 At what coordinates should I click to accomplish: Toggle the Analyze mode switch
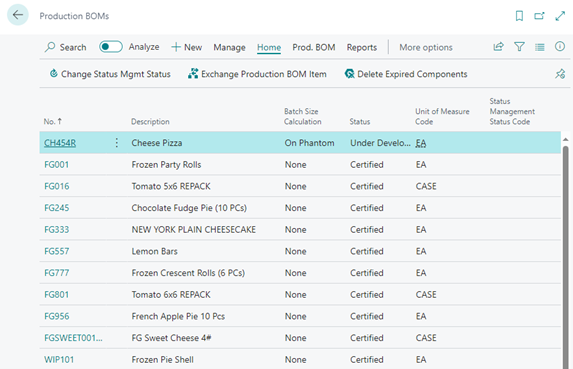pos(111,47)
